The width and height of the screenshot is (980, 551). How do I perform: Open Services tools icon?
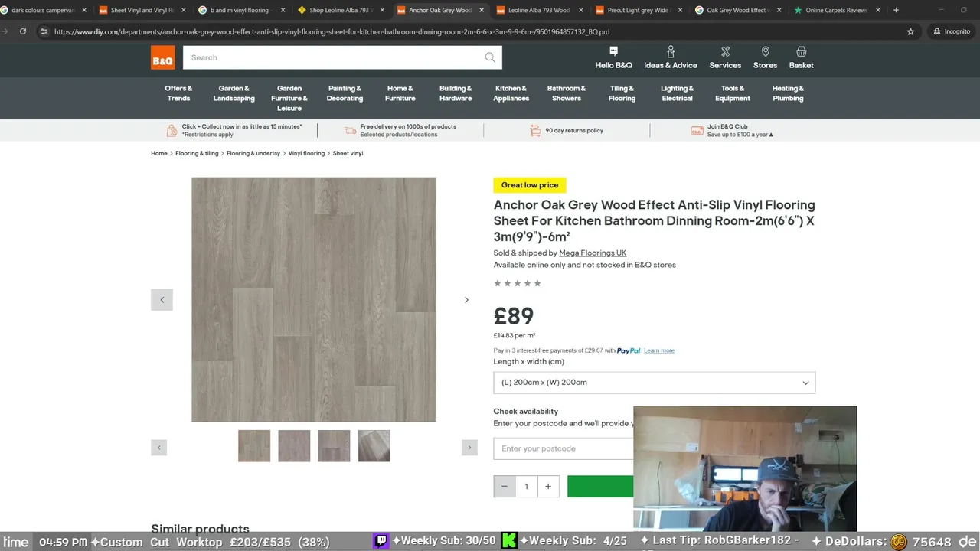(725, 51)
